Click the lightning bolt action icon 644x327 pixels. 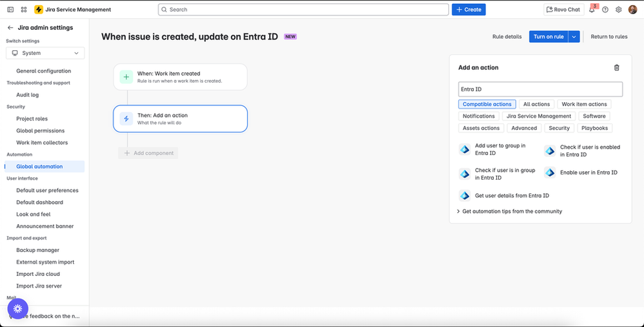click(126, 118)
